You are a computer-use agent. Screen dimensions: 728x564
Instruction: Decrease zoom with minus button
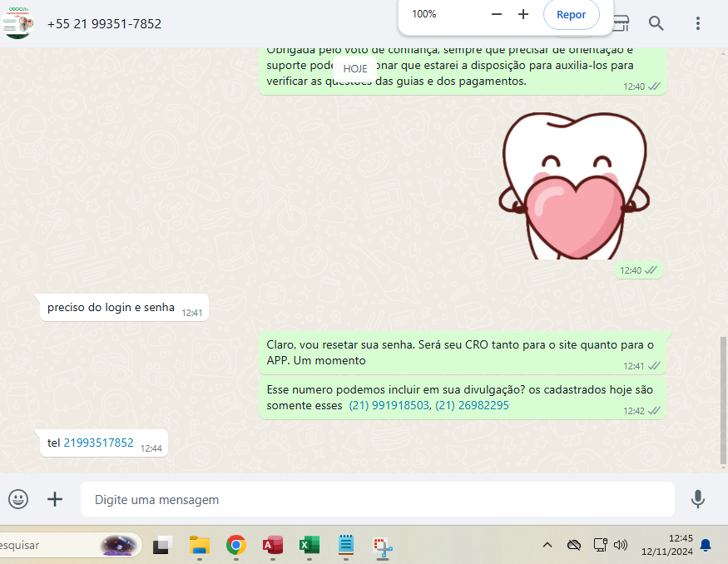[x=497, y=14]
